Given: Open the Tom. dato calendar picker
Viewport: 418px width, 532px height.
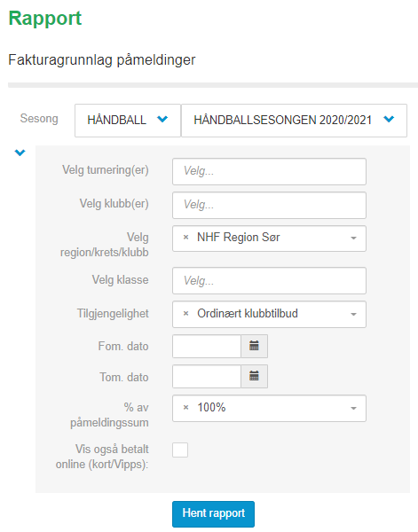Looking at the screenshot, I should 254,376.
